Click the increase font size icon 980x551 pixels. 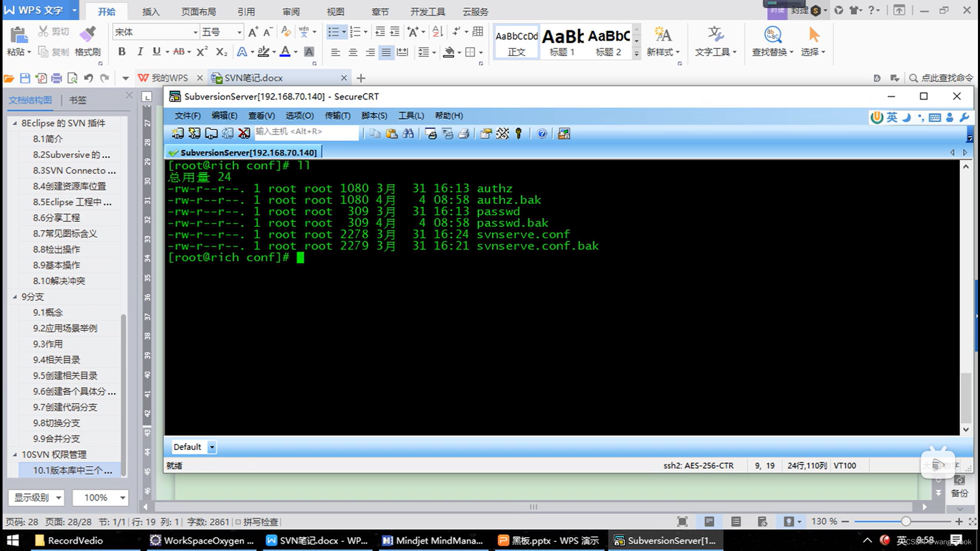coord(253,32)
